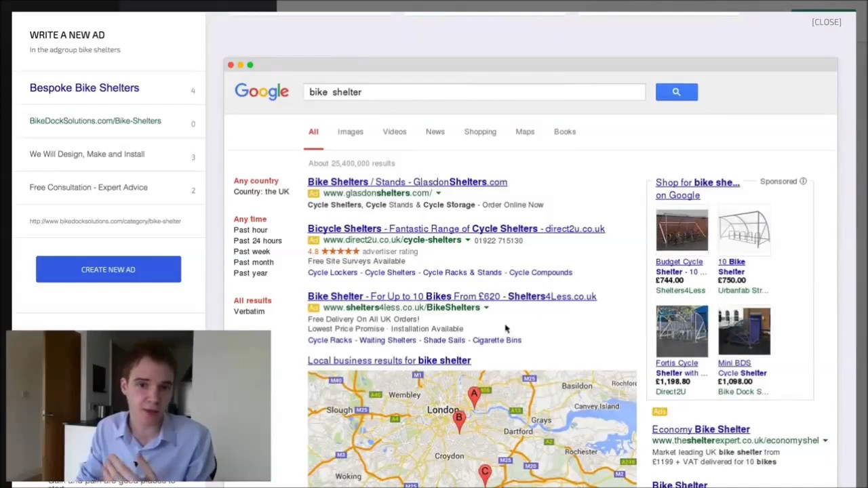The image size is (868, 488).
Task: Click the Ads label above Economy Bike Shelter
Action: click(x=659, y=411)
